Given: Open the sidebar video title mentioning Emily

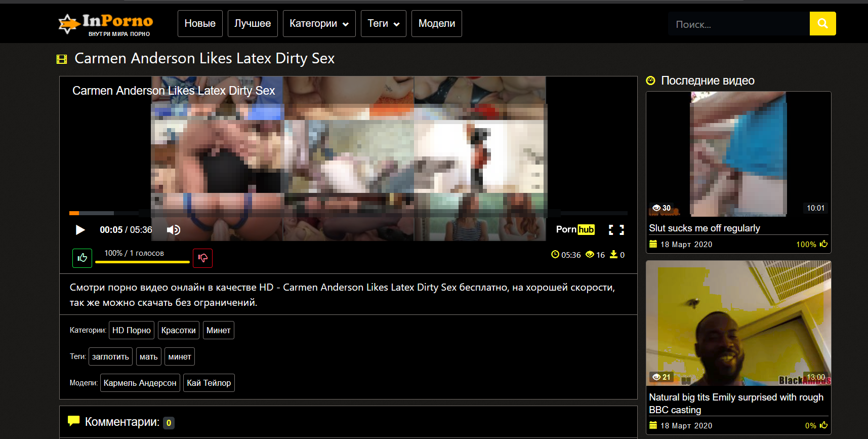Looking at the screenshot, I should 736,404.
